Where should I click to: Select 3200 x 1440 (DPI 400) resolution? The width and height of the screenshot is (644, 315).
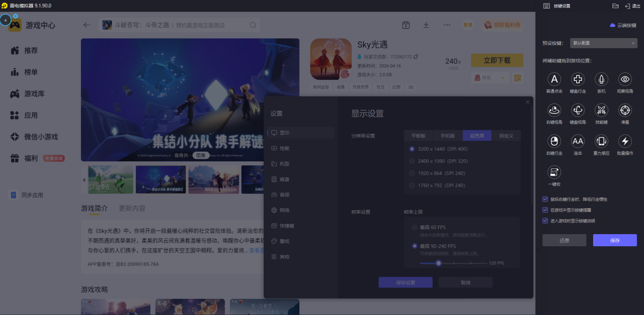(439, 149)
